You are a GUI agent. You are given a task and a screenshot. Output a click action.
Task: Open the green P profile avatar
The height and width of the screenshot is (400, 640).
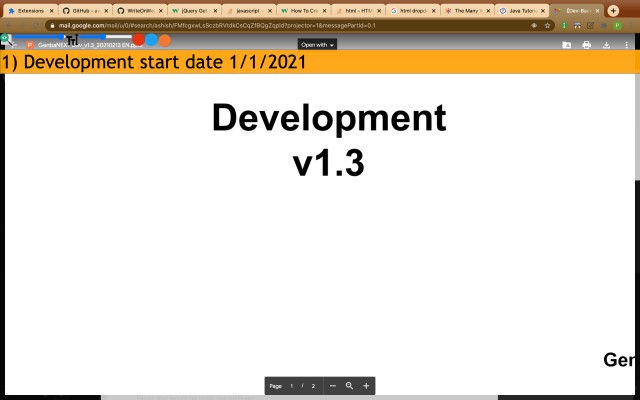click(618, 25)
